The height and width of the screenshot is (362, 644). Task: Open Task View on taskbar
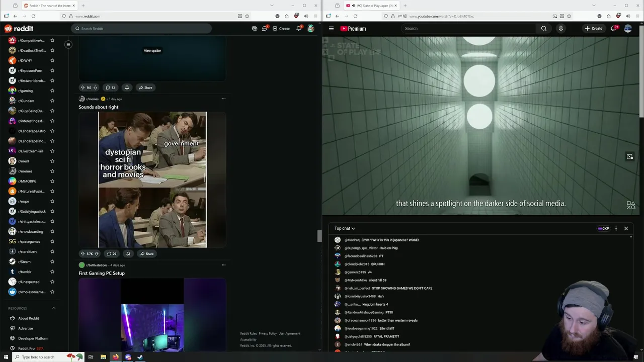point(91,357)
